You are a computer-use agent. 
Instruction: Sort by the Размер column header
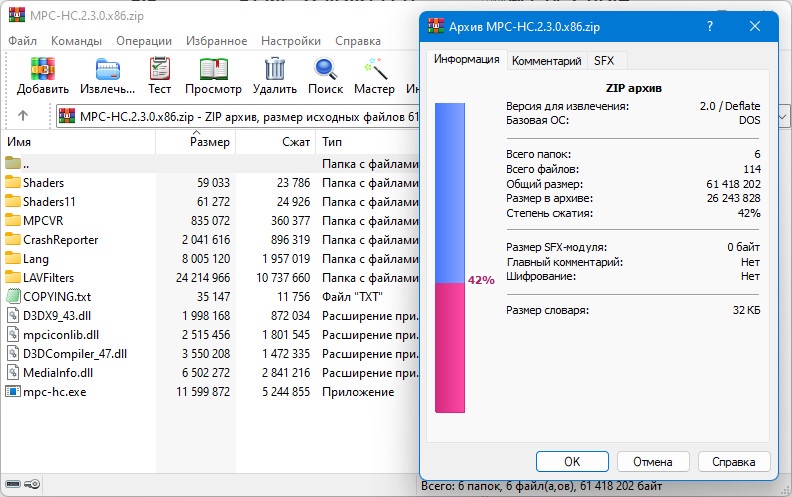[196, 142]
